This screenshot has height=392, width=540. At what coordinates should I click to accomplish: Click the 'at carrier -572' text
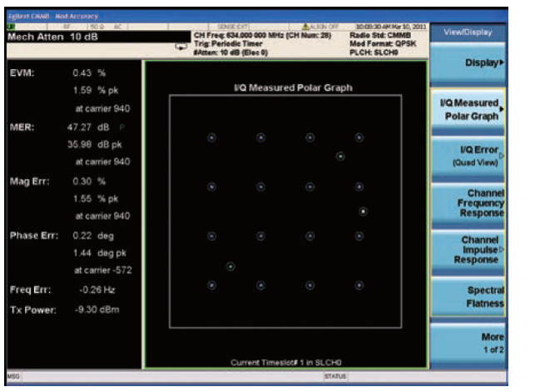(x=103, y=270)
